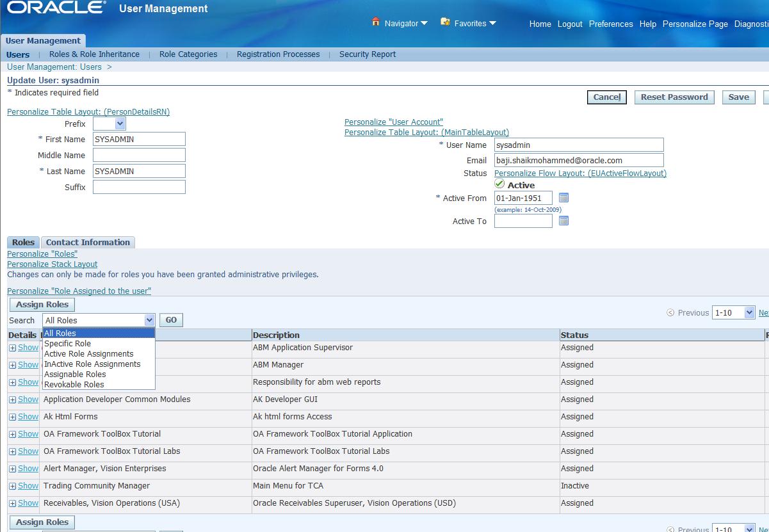Viewport: 769px width, 532px height.
Task: Click the Personalize Page link
Action: tap(695, 24)
